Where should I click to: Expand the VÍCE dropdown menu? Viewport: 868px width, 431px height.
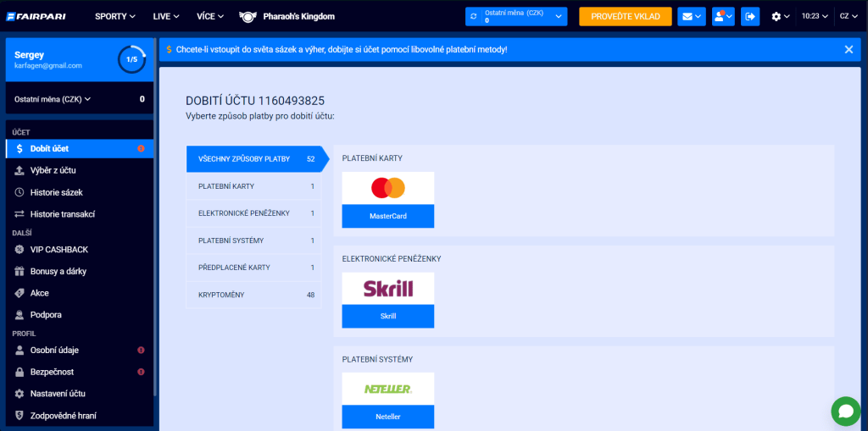pyautogui.click(x=210, y=16)
